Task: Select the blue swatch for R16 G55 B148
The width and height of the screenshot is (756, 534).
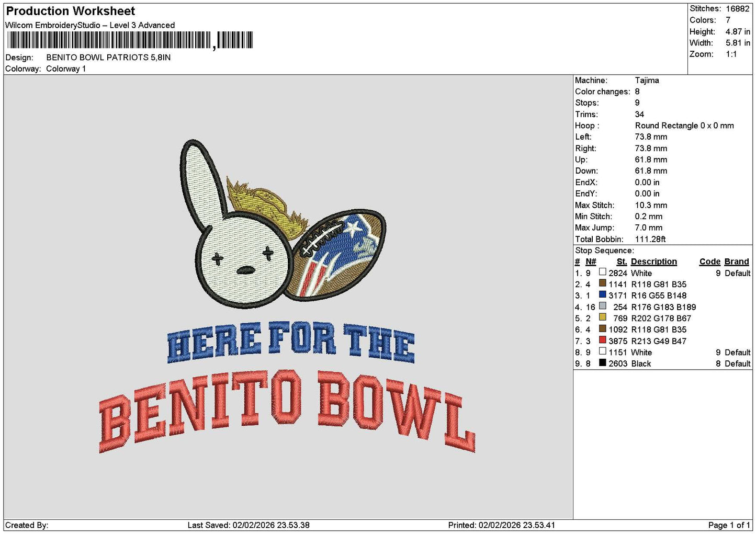Action: click(603, 294)
